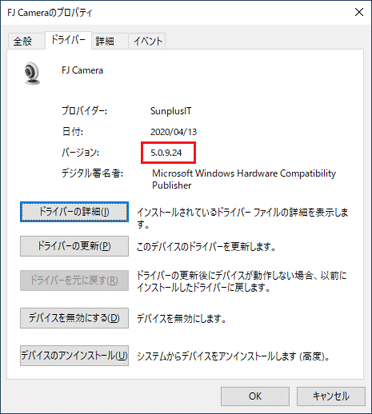The image size is (372, 414).
Task: Click ドライバーの更新 button
Action: pyautogui.click(x=74, y=246)
